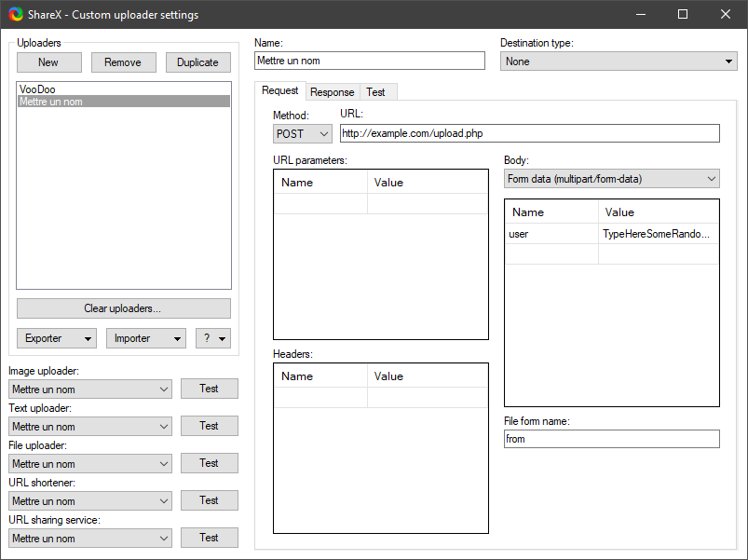The width and height of the screenshot is (748, 560).
Task: Click empty Name cell in URL parameters
Action: (x=320, y=204)
